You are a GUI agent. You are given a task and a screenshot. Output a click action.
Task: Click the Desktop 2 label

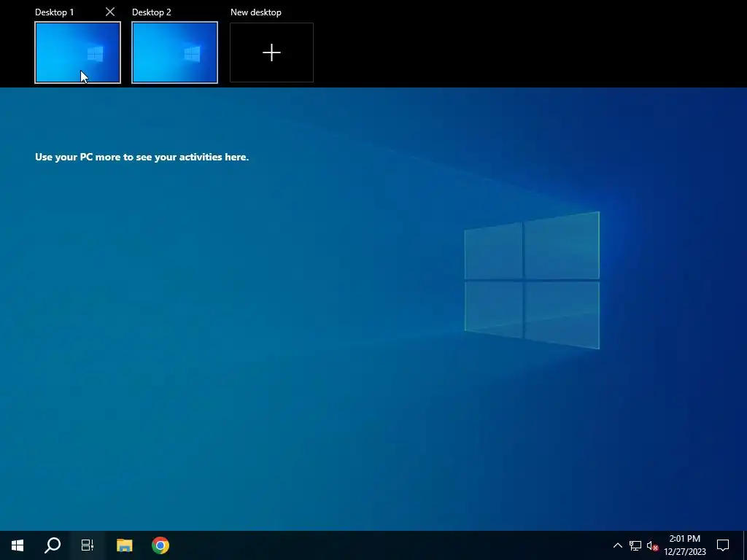pyautogui.click(x=152, y=12)
